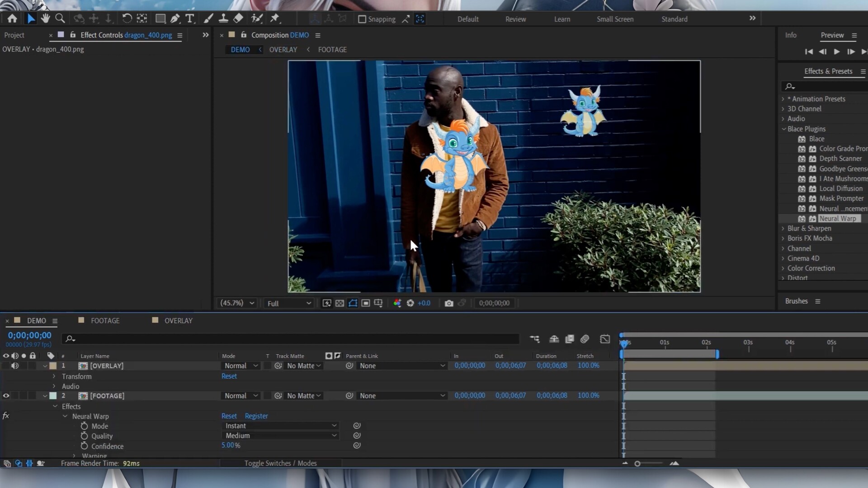Click the motion blur timeline icon
This screenshot has height=488, width=868.
[x=585, y=339]
